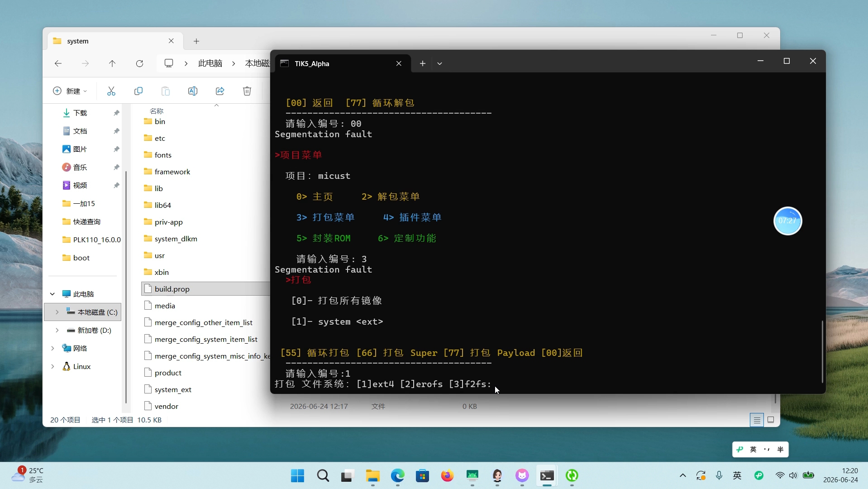The width and height of the screenshot is (868, 489).
Task: Select the Linux item in navigation pane
Action: [83, 366]
